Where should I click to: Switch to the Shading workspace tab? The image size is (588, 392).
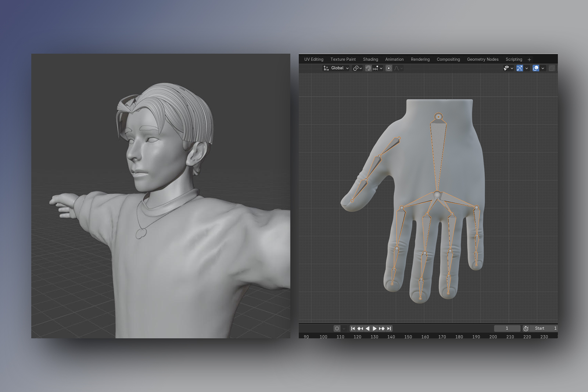coord(370,59)
